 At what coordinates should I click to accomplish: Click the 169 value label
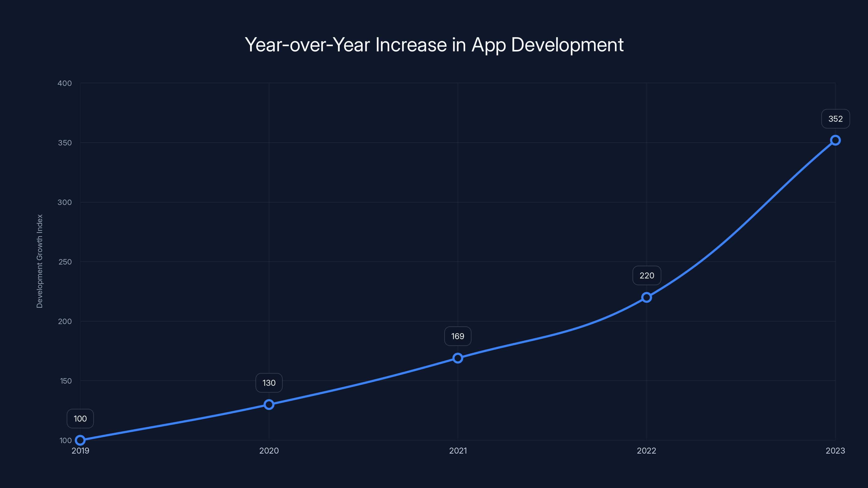pos(458,336)
